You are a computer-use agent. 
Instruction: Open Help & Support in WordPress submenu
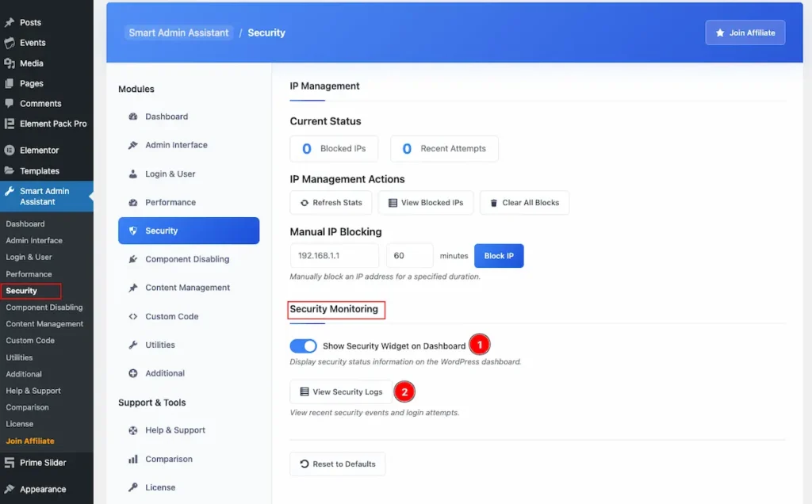33,391
